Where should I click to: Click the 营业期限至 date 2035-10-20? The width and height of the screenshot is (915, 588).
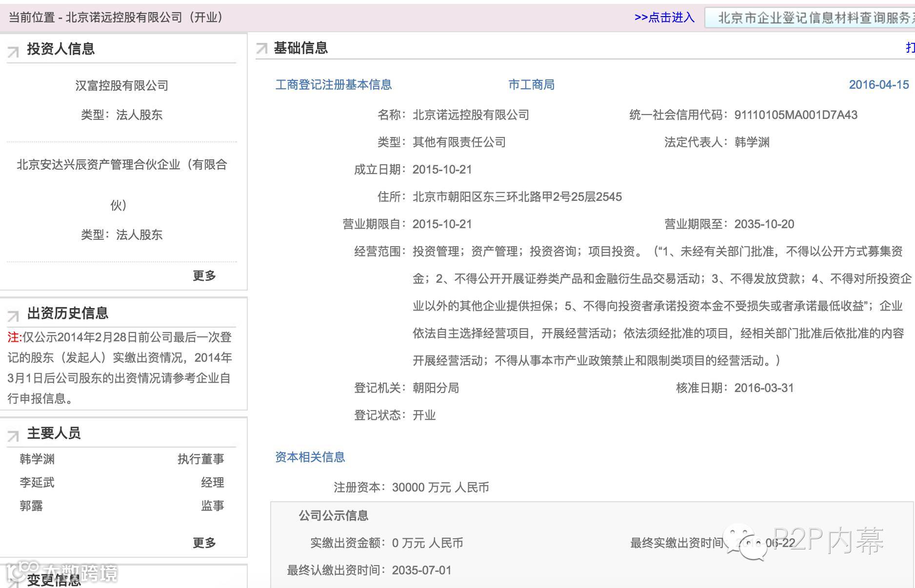tap(764, 224)
